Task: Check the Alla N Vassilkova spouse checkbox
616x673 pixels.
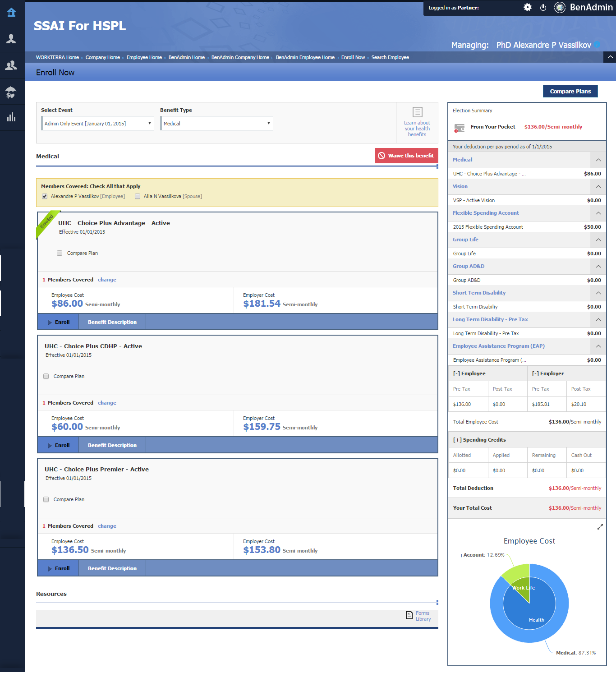Action: point(138,196)
